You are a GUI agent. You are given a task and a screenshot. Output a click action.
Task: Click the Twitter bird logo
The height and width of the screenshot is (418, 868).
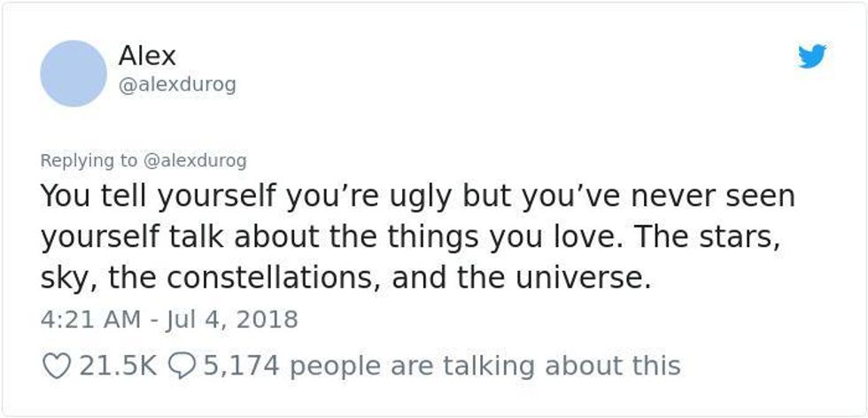[812, 57]
